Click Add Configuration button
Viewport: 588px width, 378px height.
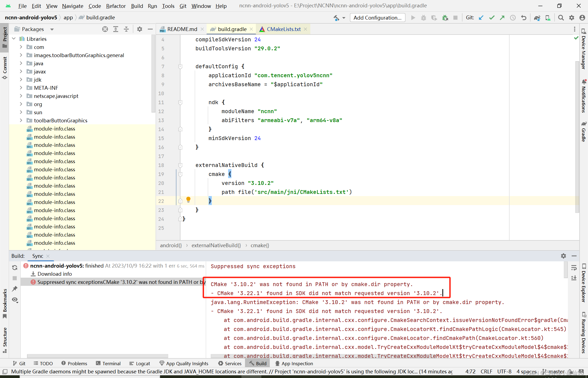377,18
